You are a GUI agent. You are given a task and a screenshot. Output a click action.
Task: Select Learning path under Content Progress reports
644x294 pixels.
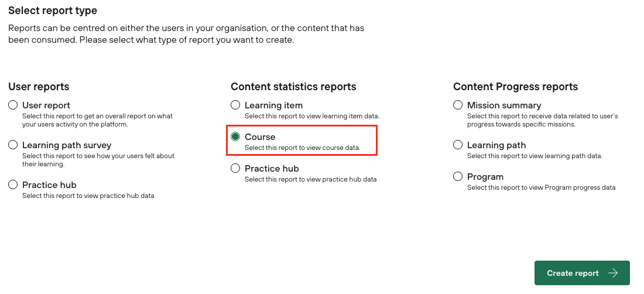(x=458, y=145)
